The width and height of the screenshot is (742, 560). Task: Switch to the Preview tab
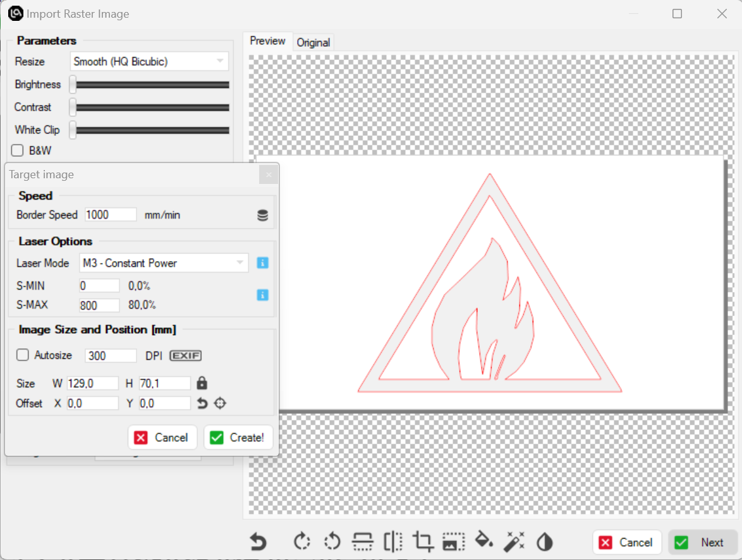point(267,41)
